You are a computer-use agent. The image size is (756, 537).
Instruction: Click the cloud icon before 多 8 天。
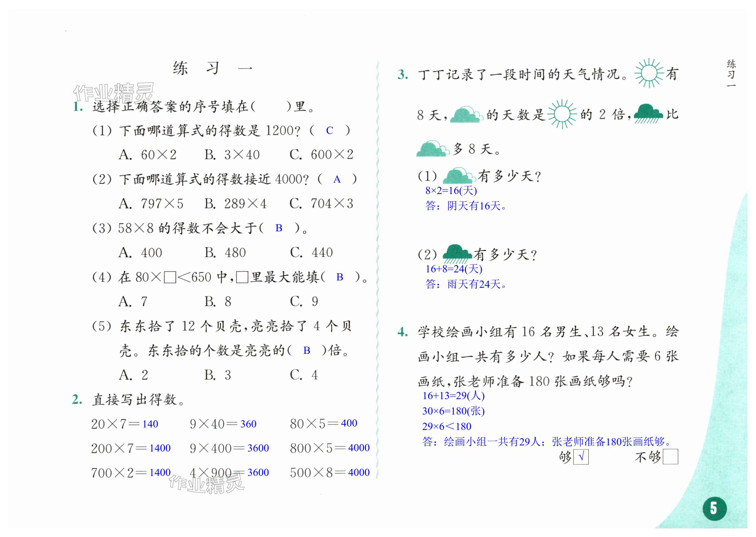[433, 148]
